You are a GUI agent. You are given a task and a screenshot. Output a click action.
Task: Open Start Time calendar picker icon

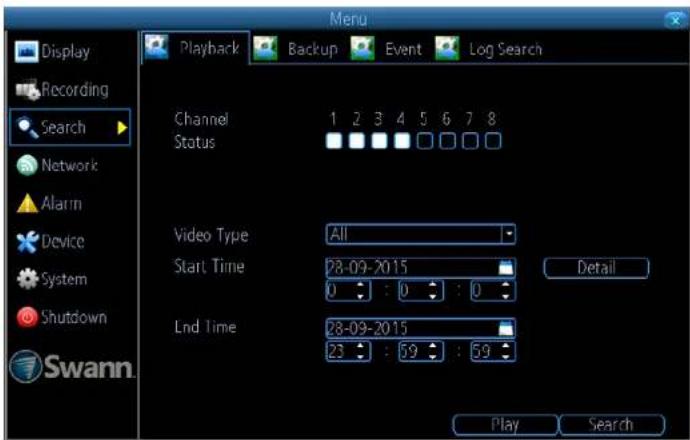506,267
